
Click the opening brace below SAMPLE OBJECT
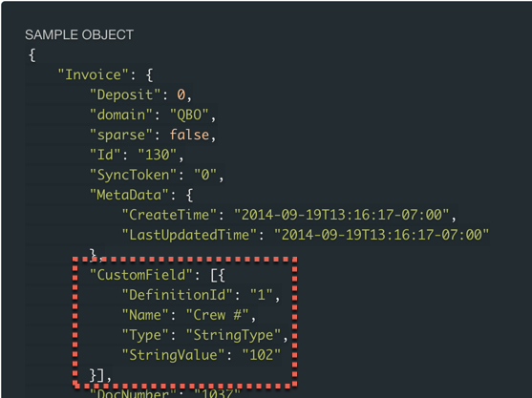coord(32,54)
